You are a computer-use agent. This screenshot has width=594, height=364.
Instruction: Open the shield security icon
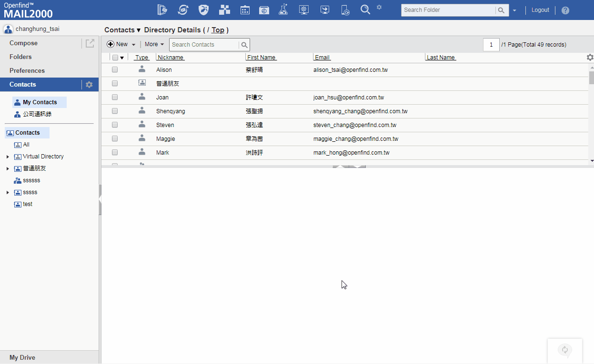coord(203,10)
